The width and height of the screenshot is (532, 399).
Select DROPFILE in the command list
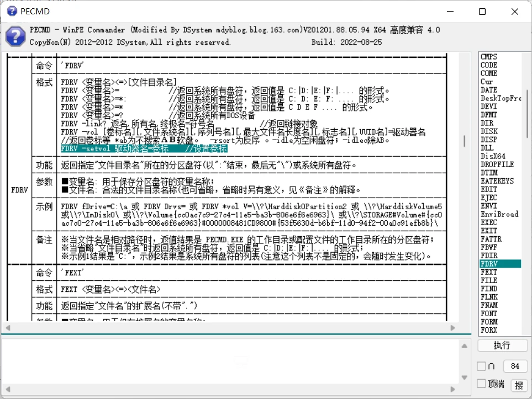click(497, 164)
